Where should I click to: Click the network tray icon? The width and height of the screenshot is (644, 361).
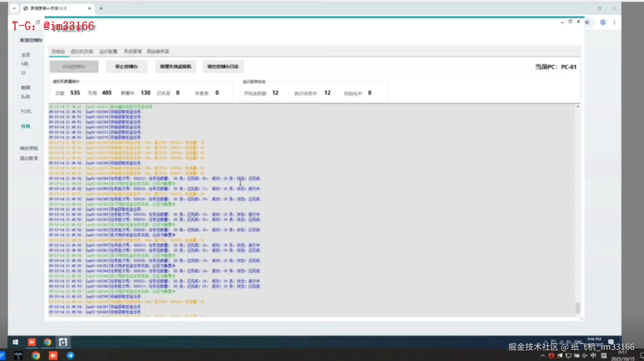(x=568, y=356)
